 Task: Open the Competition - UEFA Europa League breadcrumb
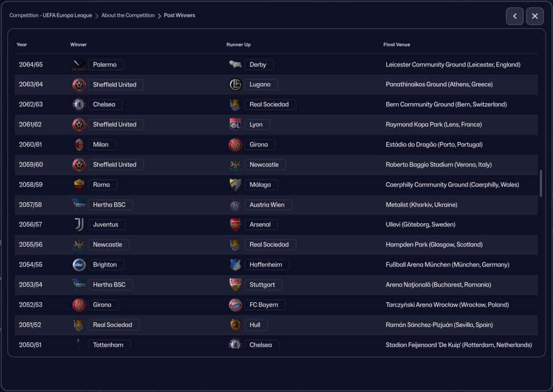tap(51, 16)
